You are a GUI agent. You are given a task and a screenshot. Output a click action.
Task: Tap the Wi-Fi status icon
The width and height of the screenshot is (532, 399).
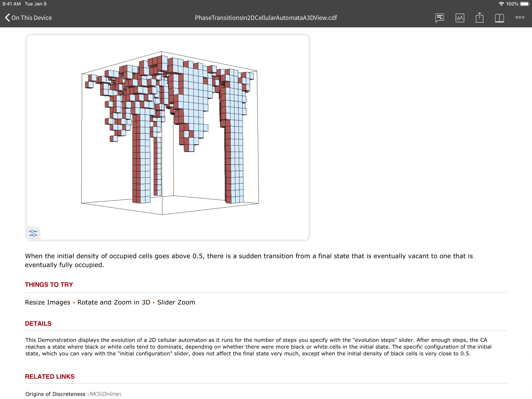(x=501, y=4)
